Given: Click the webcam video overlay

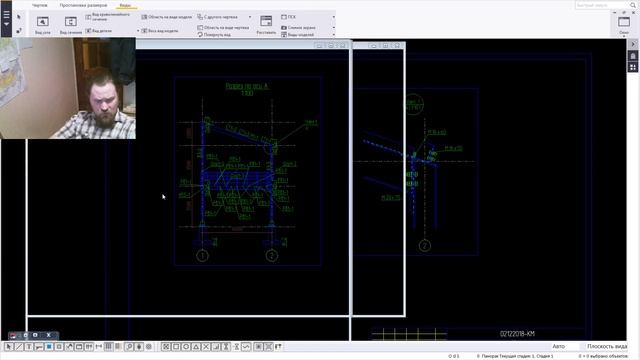Looking at the screenshot, I should coord(68,88).
